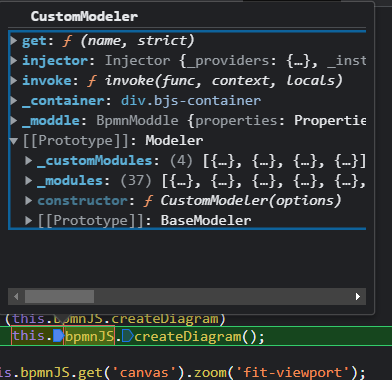Click the horizontal scrollbar right arrow
This screenshot has height=380, width=392.
pyautogui.click(x=358, y=296)
